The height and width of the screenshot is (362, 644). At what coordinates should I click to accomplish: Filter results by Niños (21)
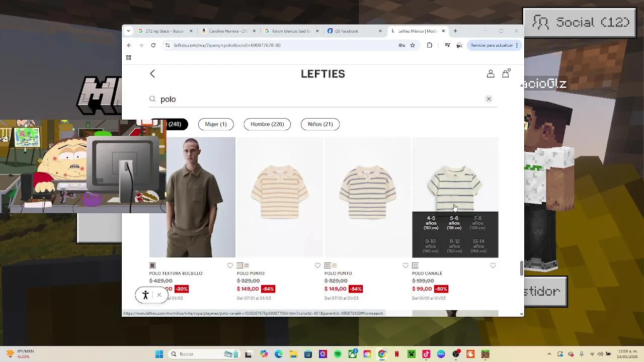(320, 124)
